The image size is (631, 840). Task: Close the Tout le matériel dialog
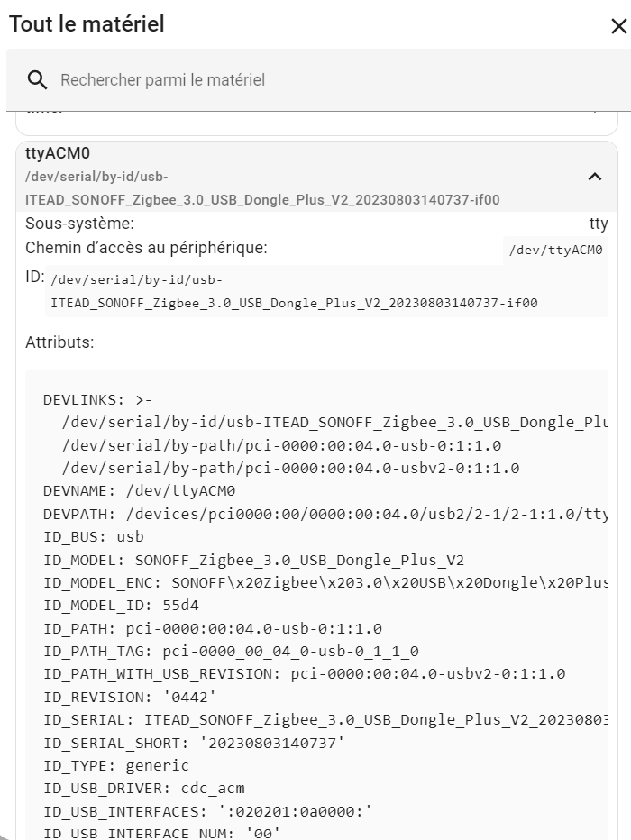tap(618, 26)
